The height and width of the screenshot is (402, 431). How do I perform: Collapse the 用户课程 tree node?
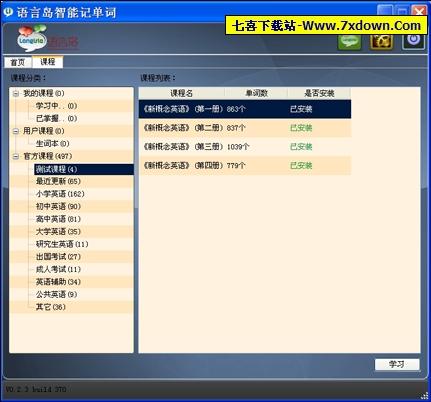[16, 131]
